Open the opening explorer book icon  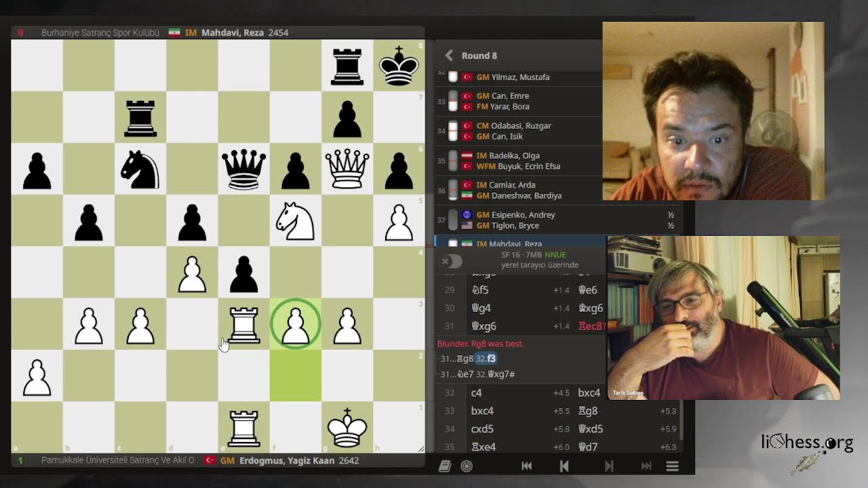(445, 466)
